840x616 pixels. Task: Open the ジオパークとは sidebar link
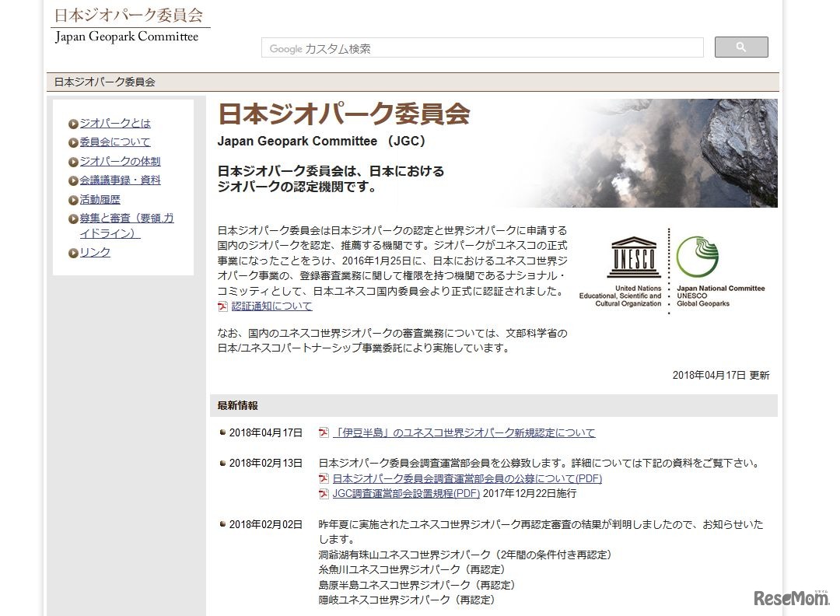click(x=115, y=123)
